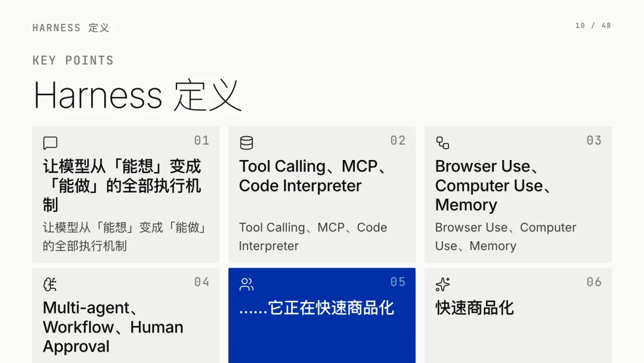The image size is (644, 363).
Task: Click the number 05 on the blue card
Action: [x=398, y=282]
